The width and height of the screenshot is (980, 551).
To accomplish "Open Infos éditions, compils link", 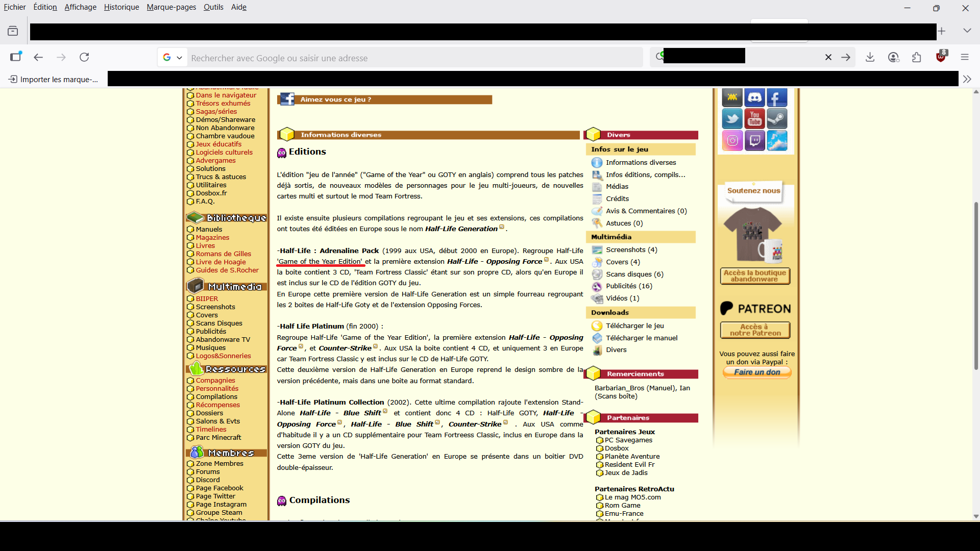I will coord(646,174).
